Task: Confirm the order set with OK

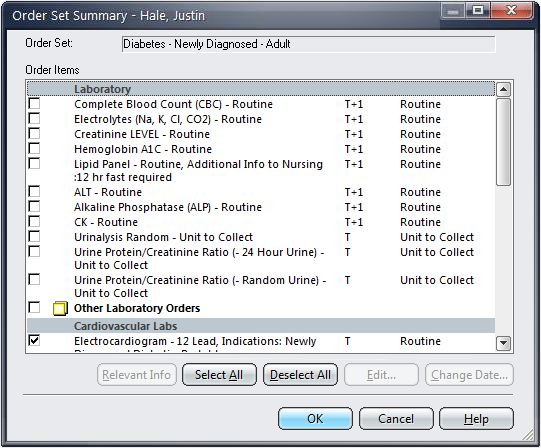Action: pos(315,419)
